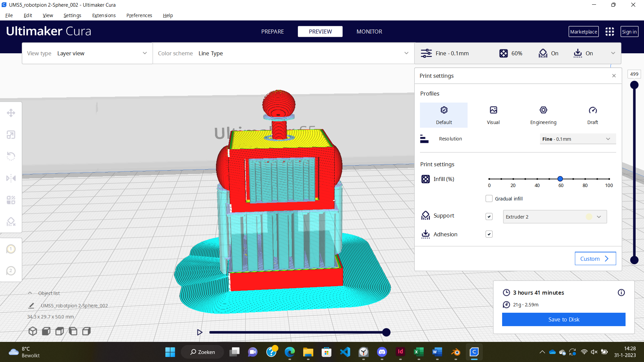Select the Scale tool in left toolbar

tap(11, 135)
